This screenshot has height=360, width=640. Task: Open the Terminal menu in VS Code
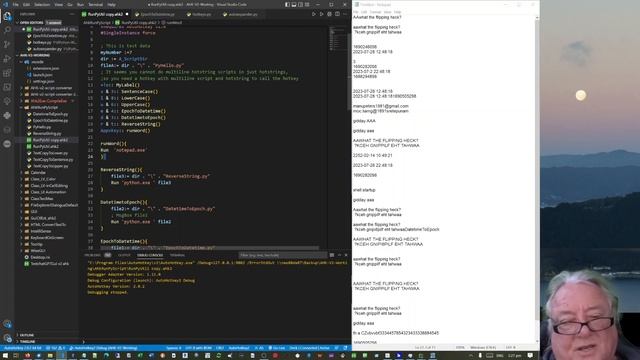(x=96, y=4)
